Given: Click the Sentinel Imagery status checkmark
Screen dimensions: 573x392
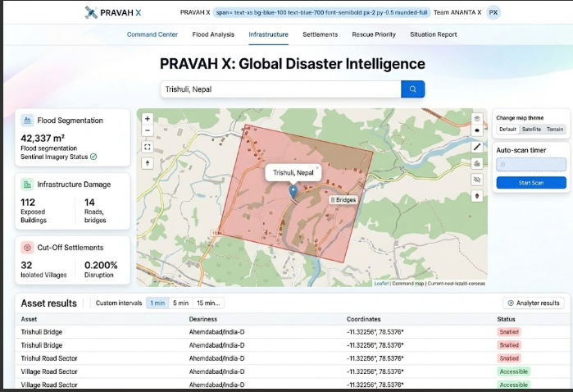Looking at the screenshot, I should click(x=93, y=157).
